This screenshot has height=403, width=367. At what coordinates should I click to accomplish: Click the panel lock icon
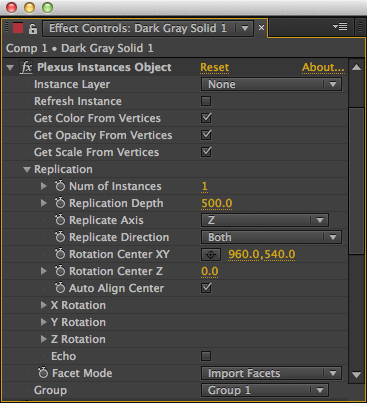(x=33, y=29)
